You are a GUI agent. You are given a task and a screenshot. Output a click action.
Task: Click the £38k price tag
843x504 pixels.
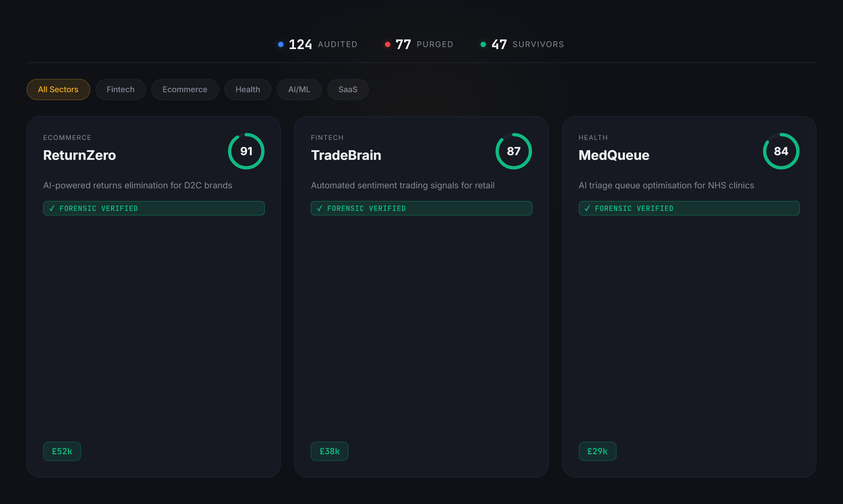tap(329, 451)
